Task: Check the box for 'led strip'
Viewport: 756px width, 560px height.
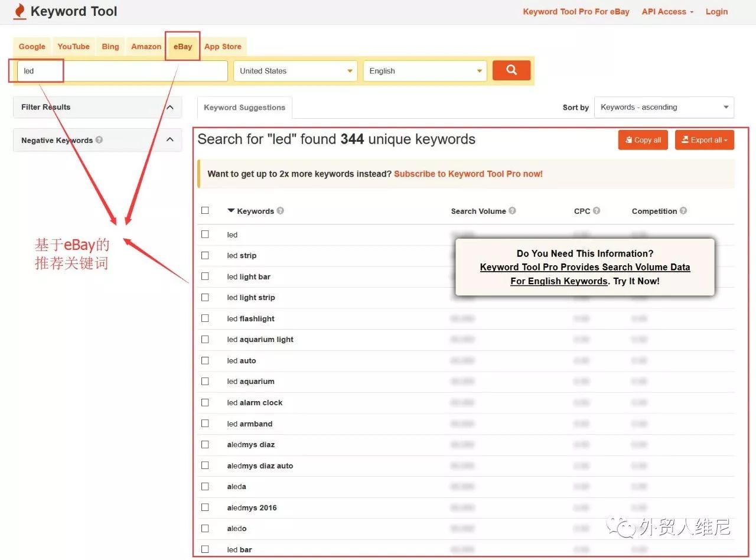Action: pyautogui.click(x=205, y=255)
